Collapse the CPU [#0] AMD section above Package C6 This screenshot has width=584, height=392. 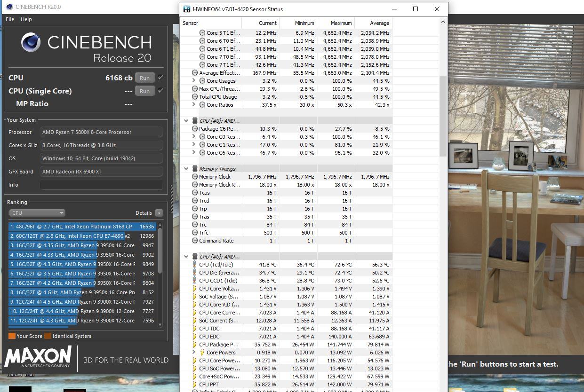click(x=186, y=121)
